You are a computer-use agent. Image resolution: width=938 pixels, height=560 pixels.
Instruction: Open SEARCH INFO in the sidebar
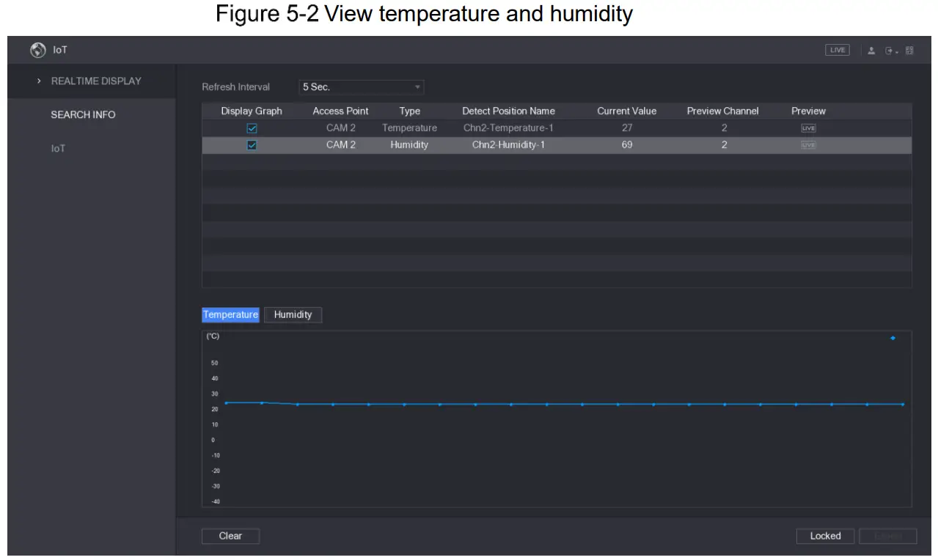tap(83, 114)
